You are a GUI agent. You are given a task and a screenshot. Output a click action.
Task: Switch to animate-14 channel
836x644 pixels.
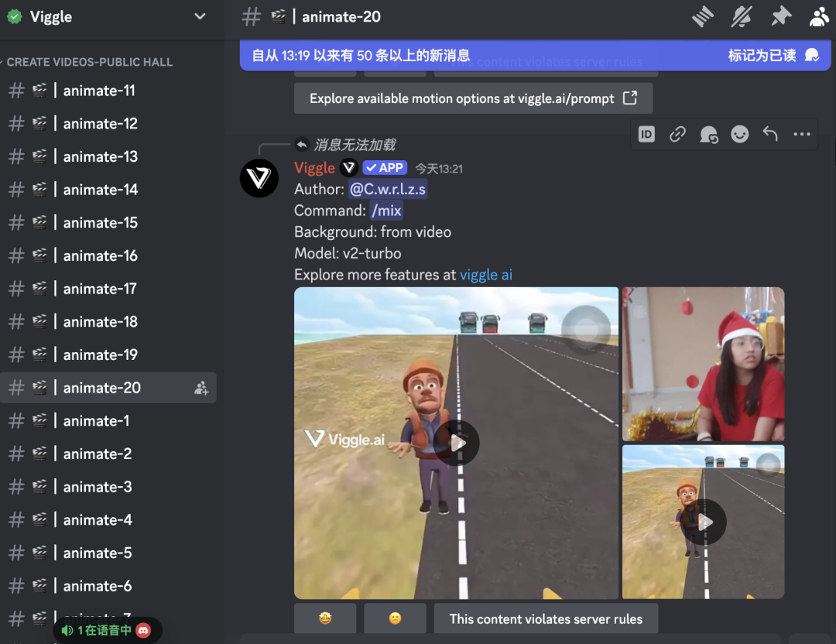point(108,190)
